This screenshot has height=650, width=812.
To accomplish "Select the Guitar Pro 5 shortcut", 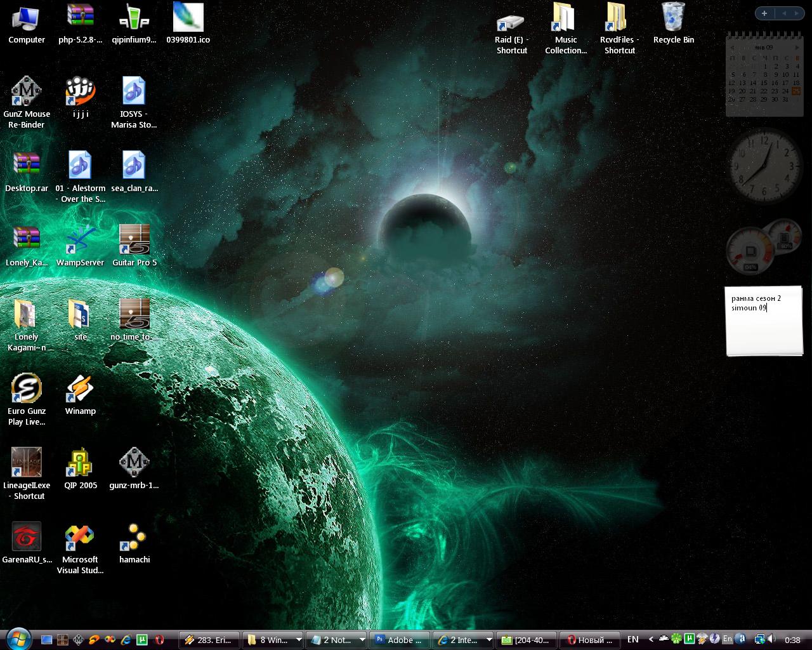I will (134, 246).
